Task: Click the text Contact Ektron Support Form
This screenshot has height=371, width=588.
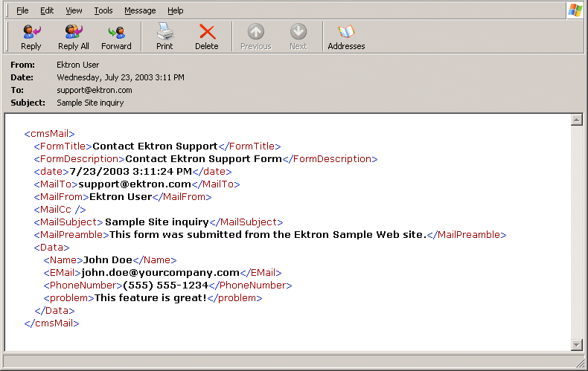Action: (204, 159)
